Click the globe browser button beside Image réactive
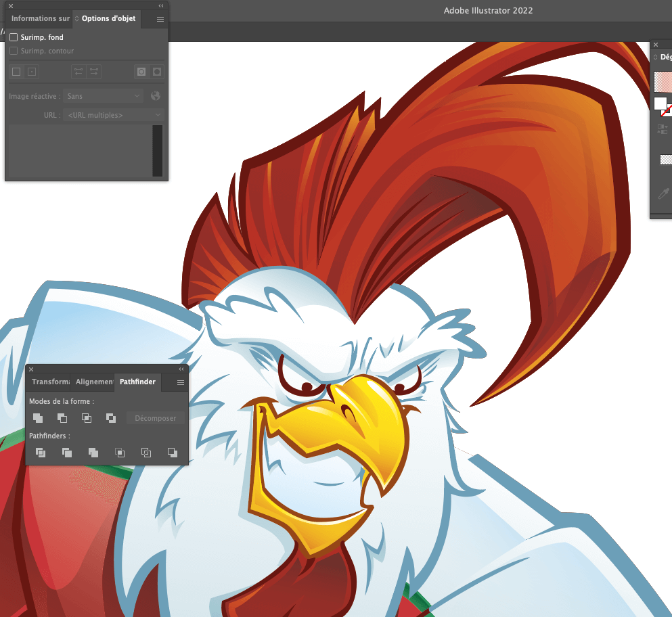Screen dimensions: 672x617 pos(156,96)
